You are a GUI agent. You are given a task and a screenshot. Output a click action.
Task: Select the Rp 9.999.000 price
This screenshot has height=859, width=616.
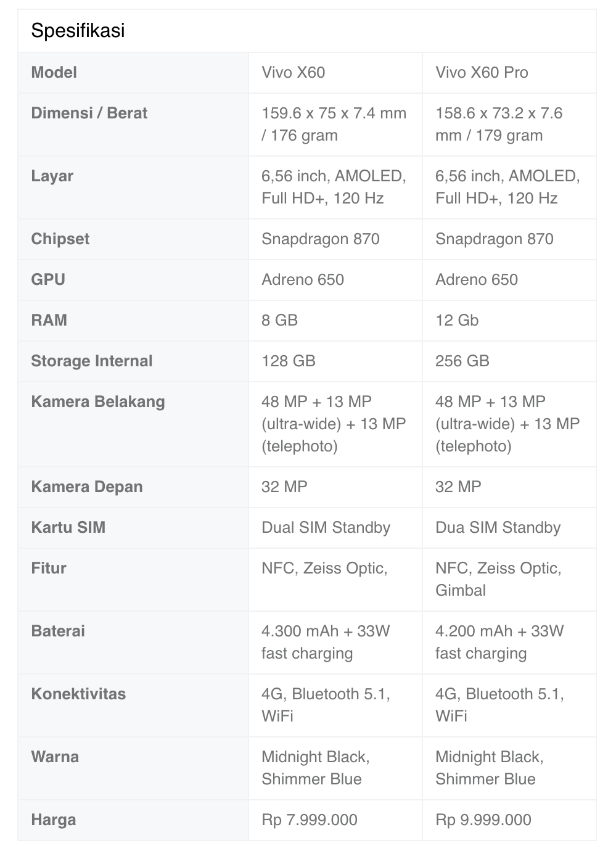coord(483,820)
